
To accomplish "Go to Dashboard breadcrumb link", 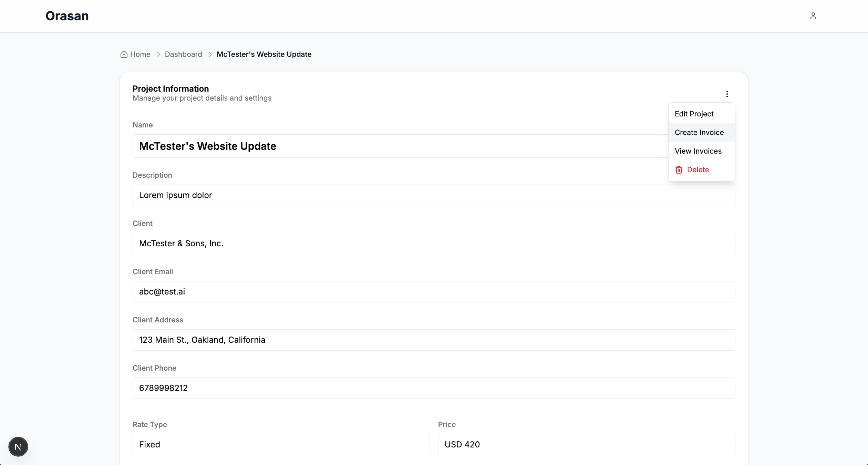I will pyautogui.click(x=183, y=54).
